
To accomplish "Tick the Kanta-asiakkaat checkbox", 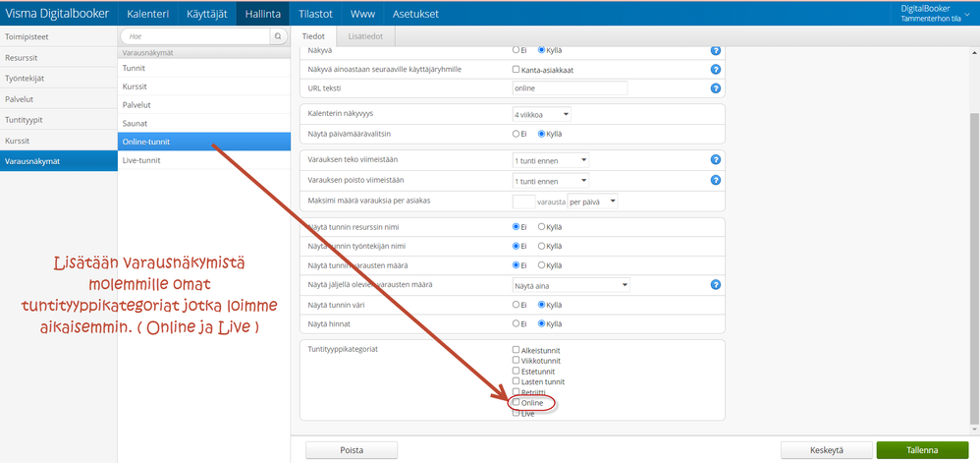I will point(516,70).
